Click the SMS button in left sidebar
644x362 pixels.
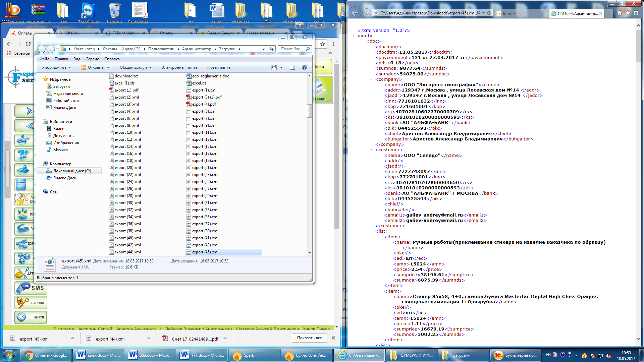pyautogui.click(x=31, y=288)
